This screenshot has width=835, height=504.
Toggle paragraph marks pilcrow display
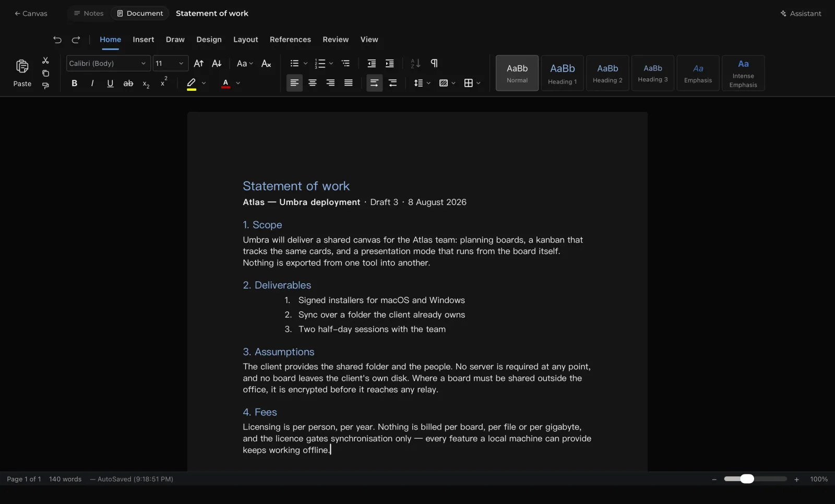[434, 64]
